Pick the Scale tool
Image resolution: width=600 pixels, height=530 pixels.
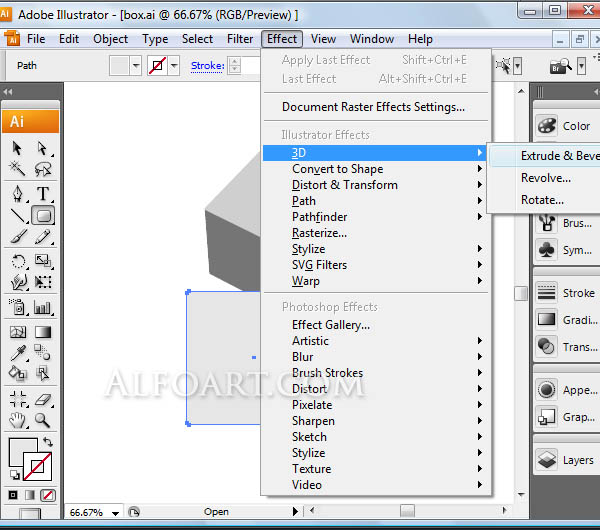pyautogui.click(x=43, y=261)
